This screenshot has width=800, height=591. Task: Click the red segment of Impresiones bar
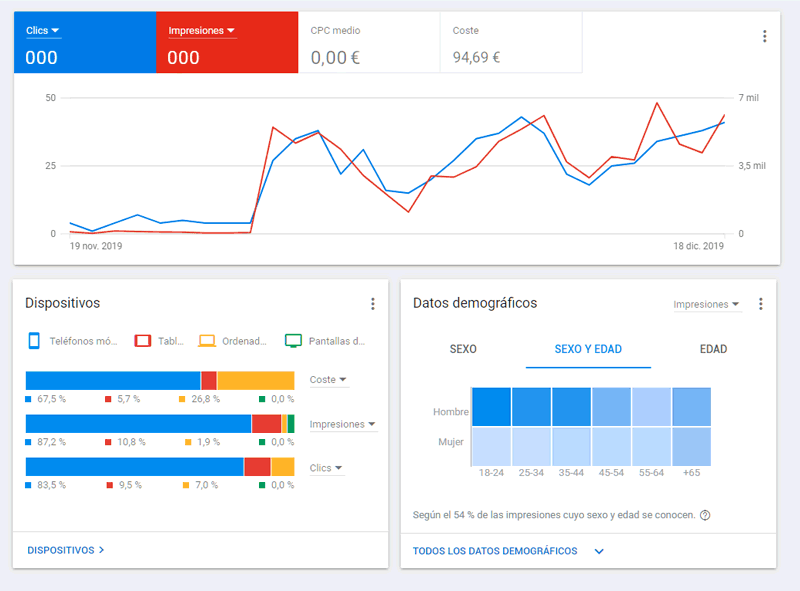266,424
